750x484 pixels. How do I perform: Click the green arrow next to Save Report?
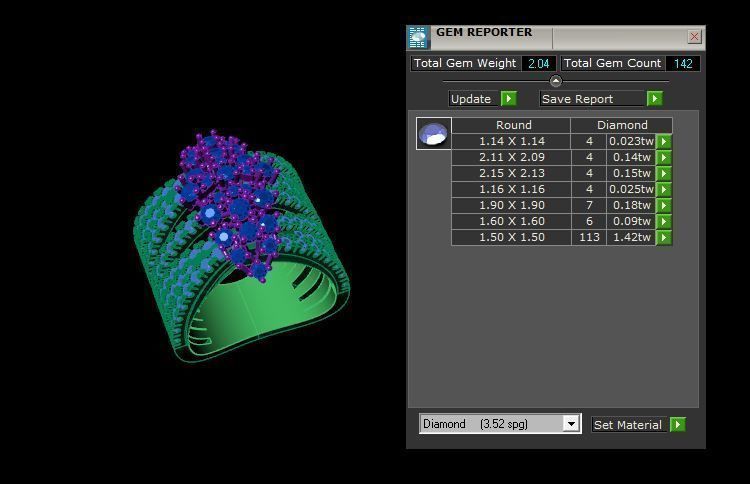(x=654, y=99)
